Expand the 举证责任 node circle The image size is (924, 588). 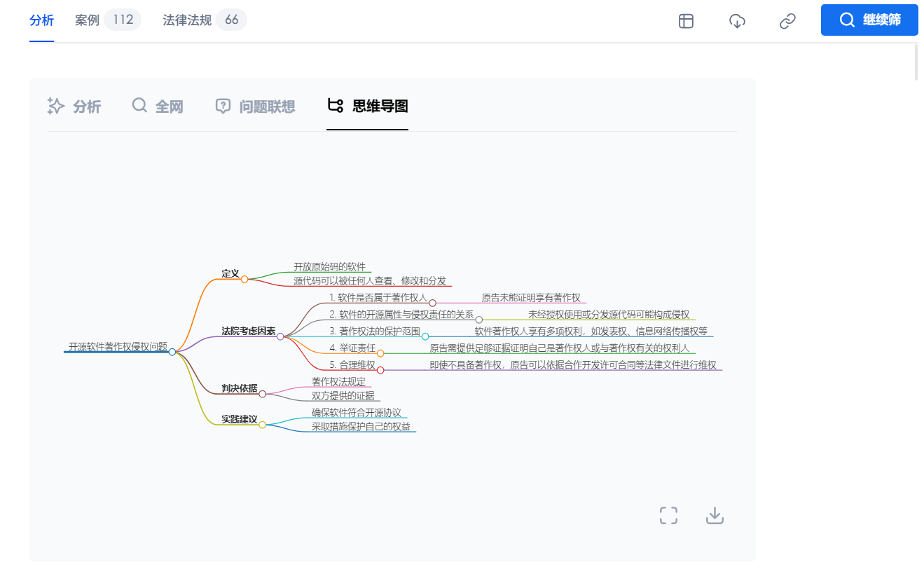tap(380, 354)
